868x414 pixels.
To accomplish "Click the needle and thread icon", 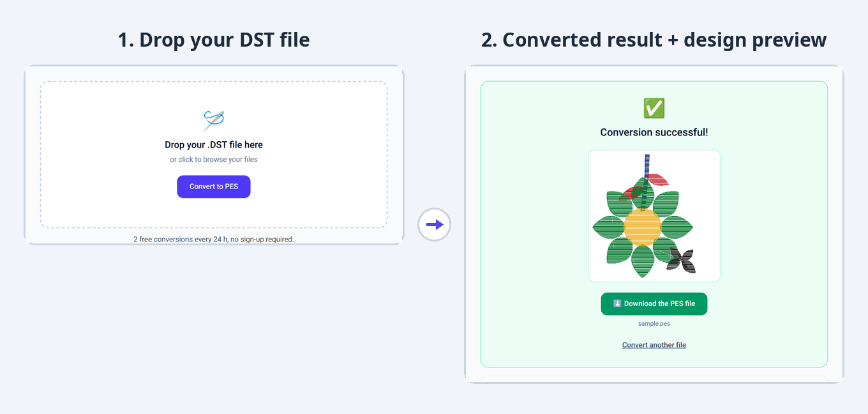I will tap(214, 120).
